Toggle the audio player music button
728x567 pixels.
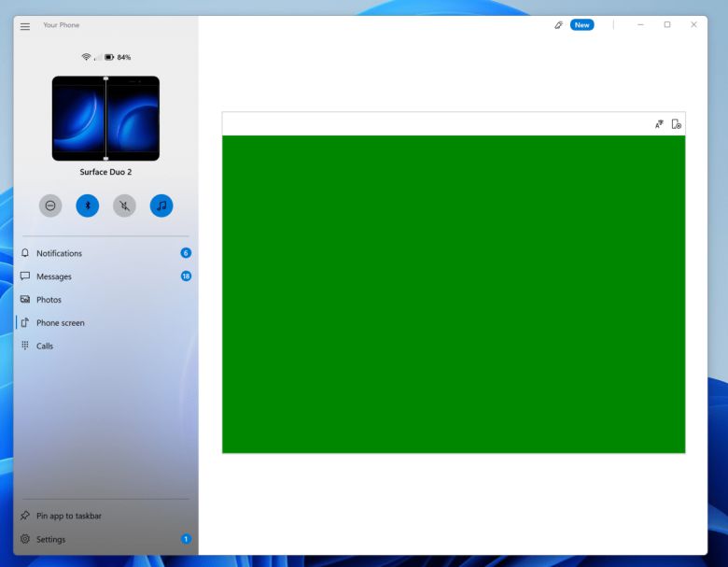[161, 206]
